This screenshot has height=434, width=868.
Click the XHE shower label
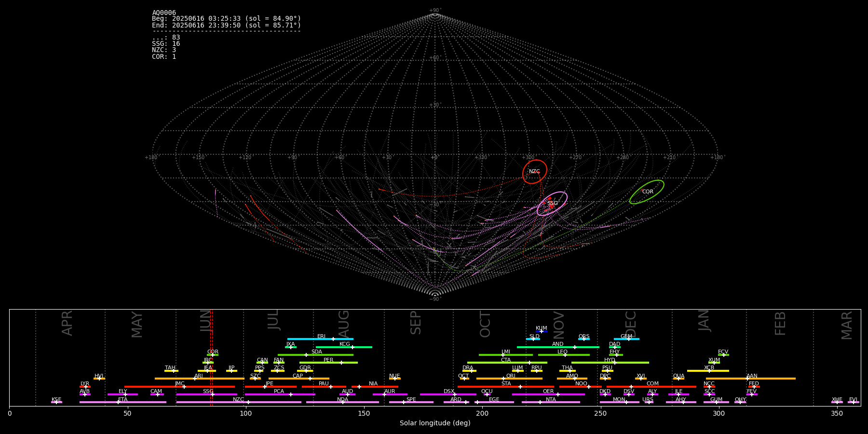837,400
